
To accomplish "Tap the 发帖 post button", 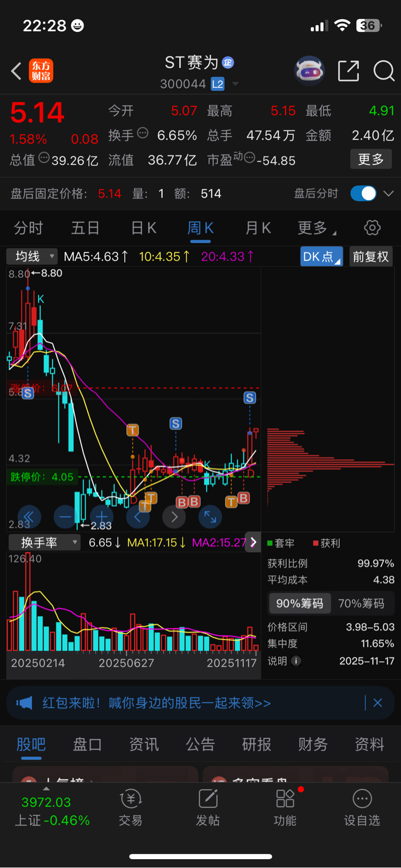I will tap(208, 808).
